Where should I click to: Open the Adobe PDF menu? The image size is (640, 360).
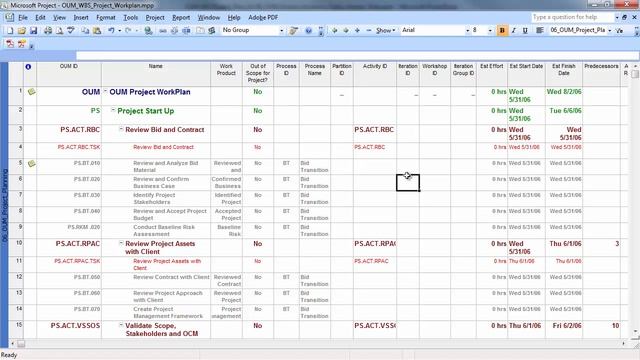point(263,18)
